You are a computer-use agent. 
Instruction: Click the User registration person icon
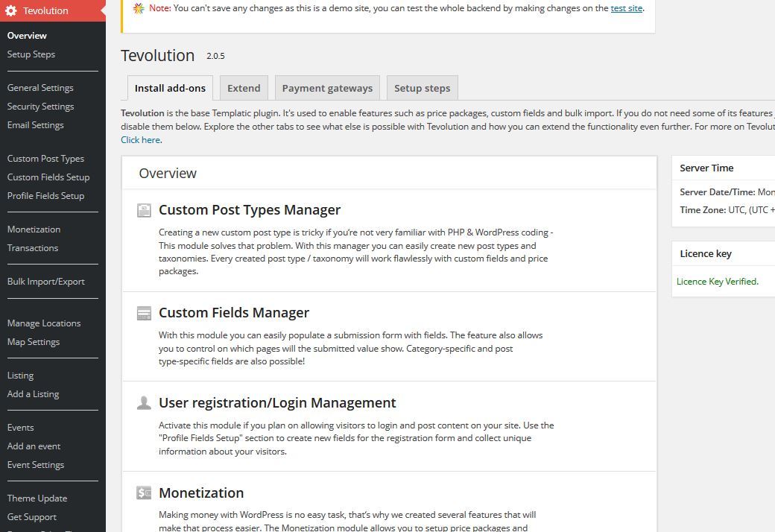coord(144,403)
